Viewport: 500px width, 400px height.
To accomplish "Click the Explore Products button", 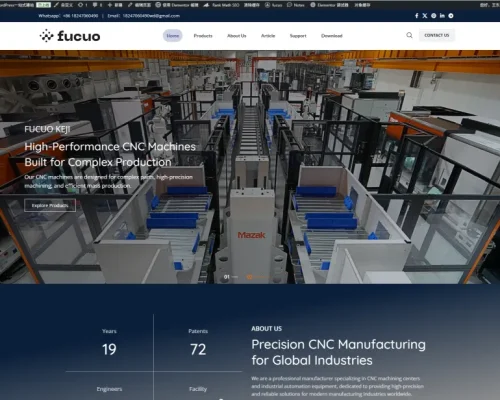I will [x=50, y=205].
